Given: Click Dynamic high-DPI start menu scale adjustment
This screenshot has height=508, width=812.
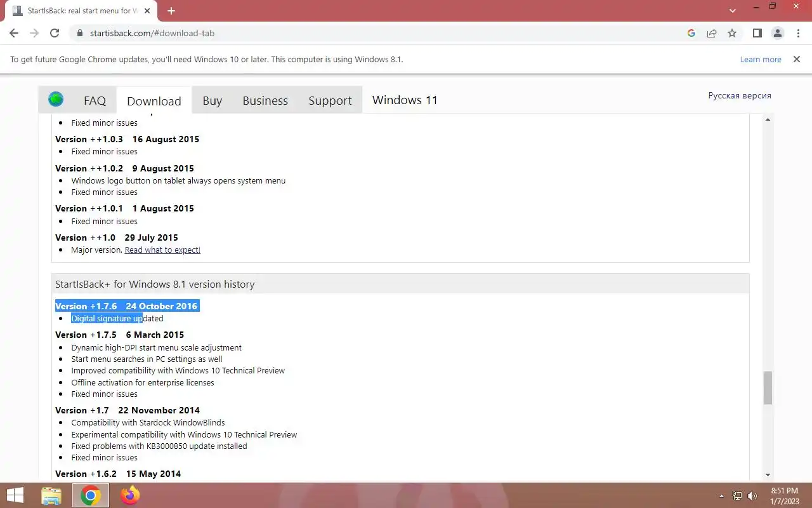Looking at the screenshot, I should pos(156,347).
